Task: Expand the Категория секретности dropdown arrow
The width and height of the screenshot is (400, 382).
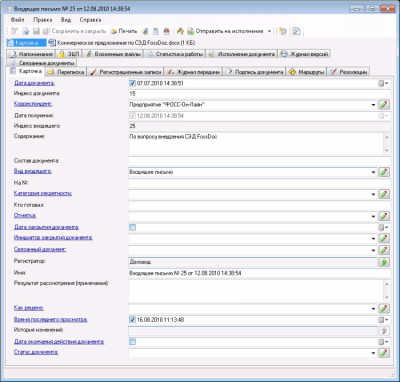Action: [373, 194]
